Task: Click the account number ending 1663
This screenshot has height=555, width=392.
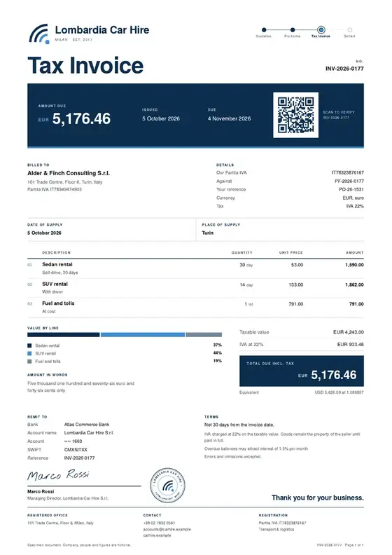Action: [x=73, y=441]
